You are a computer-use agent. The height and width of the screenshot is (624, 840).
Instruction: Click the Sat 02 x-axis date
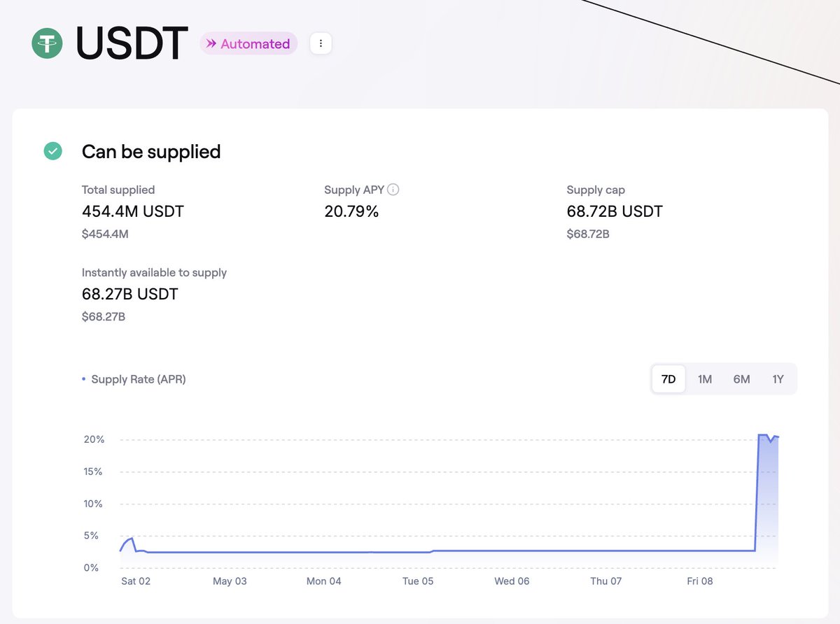point(136,581)
